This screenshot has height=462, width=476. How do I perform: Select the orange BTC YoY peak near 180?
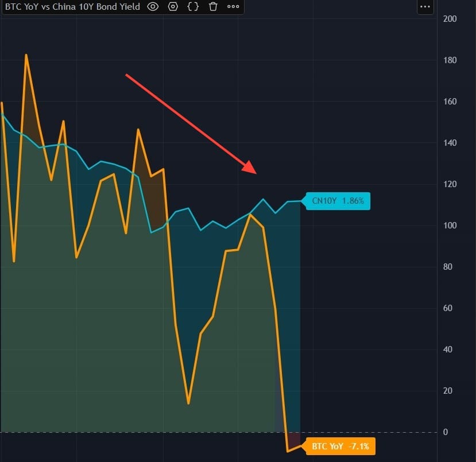26,55
